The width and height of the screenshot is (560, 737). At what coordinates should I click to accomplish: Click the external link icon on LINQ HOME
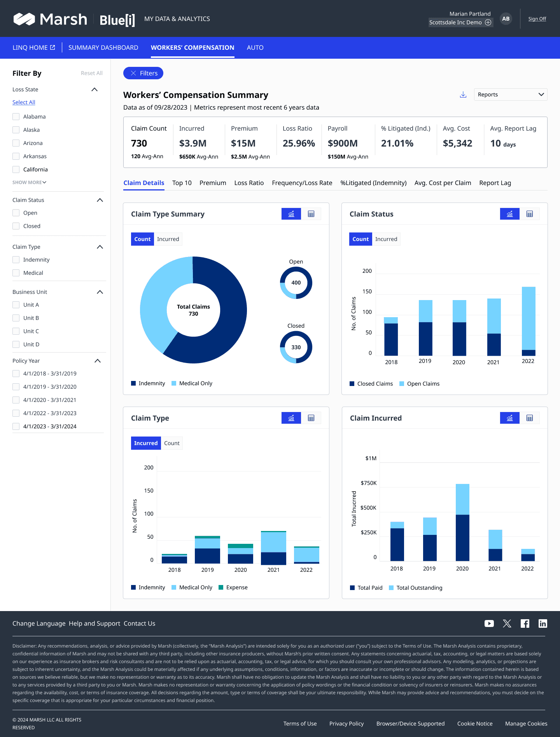pos(52,47)
